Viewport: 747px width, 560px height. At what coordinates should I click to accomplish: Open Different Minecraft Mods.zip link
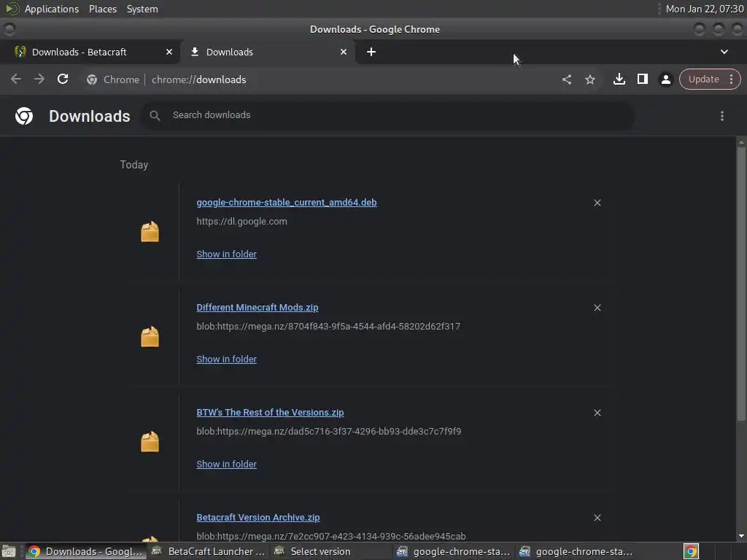[x=258, y=308]
